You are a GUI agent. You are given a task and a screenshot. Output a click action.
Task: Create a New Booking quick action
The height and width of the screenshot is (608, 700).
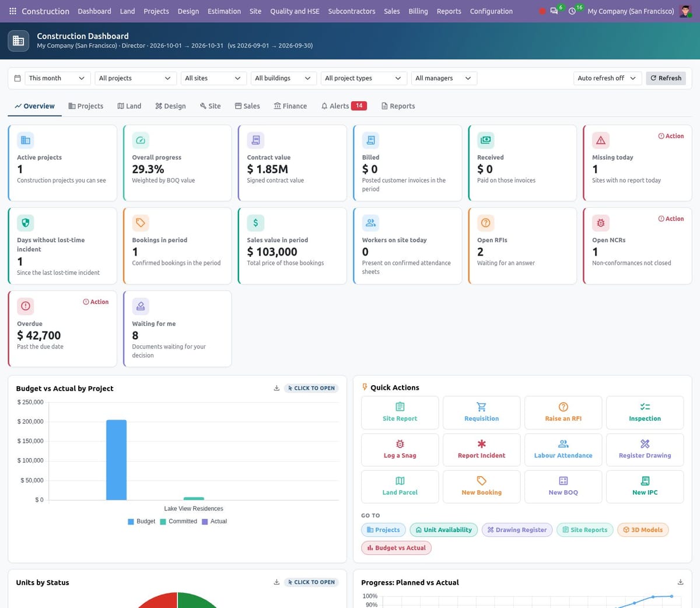click(x=482, y=487)
